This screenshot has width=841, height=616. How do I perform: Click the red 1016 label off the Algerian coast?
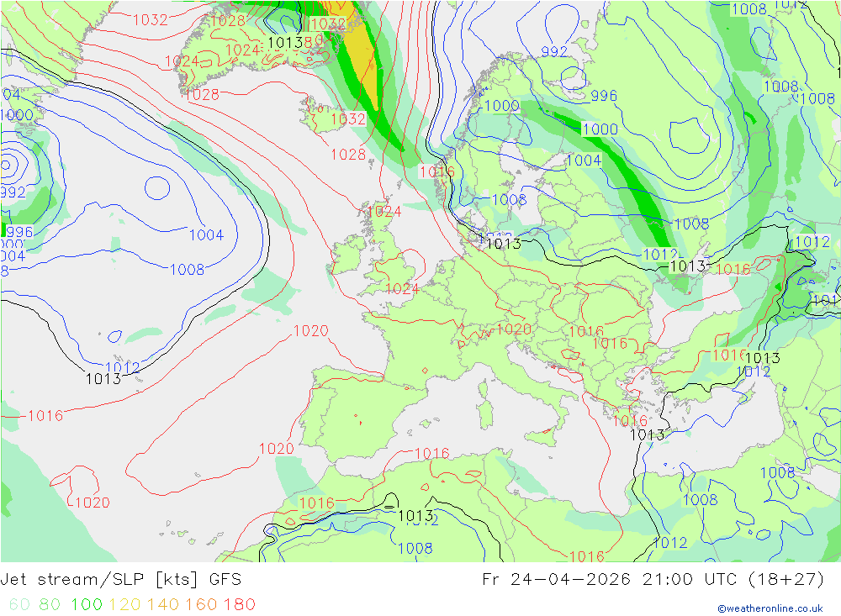(431, 454)
